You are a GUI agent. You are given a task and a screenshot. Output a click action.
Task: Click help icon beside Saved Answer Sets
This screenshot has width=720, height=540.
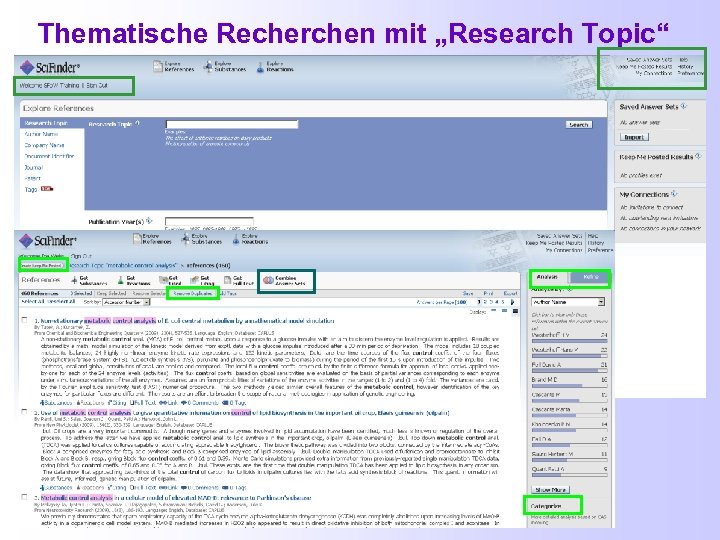click(684, 106)
